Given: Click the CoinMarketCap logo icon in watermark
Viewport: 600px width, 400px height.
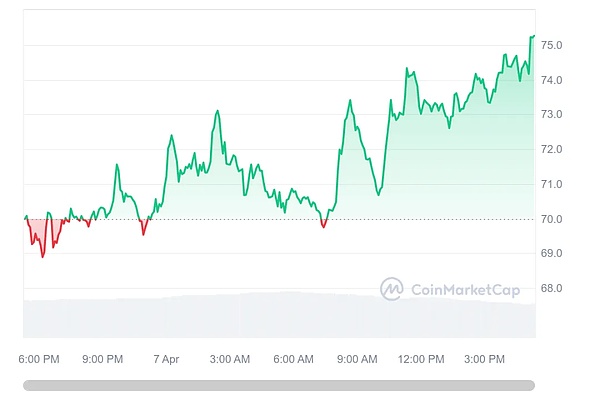Looking at the screenshot, I should pyautogui.click(x=391, y=289).
